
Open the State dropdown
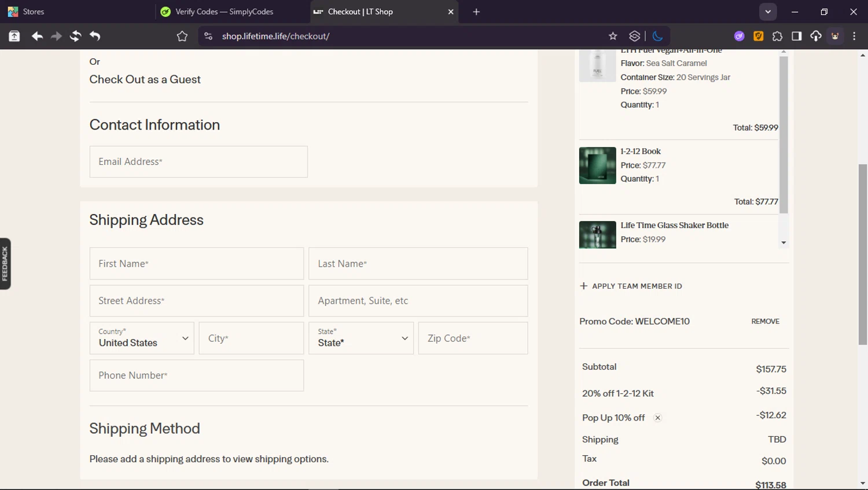361,338
